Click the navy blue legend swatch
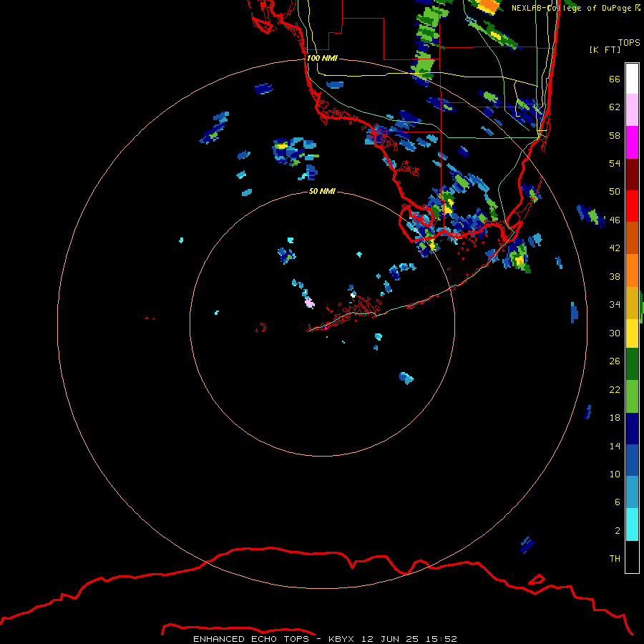 (x=632, y=429)
